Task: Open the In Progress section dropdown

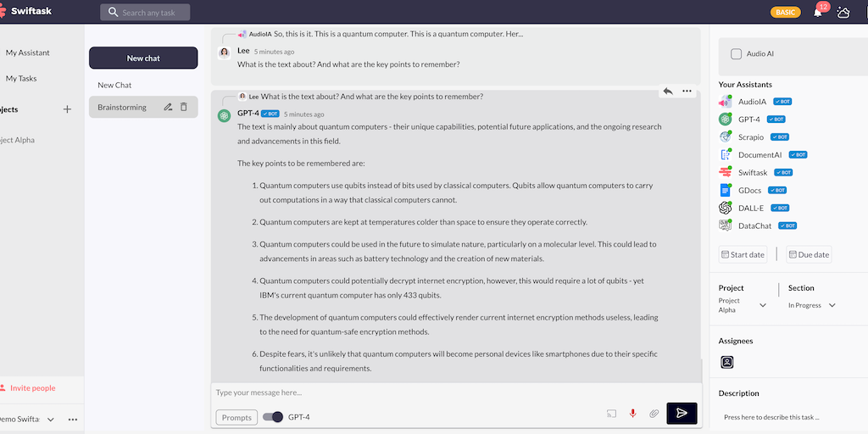Action: 832,305
